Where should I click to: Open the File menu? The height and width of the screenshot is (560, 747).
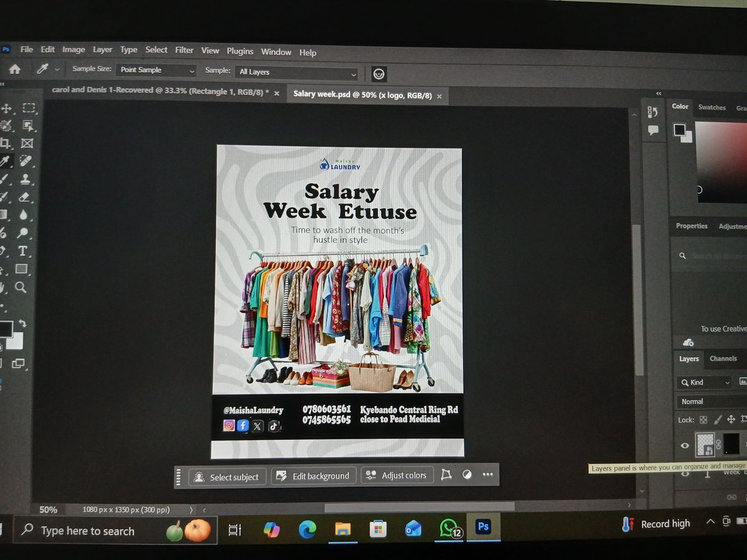pos(27,49)
